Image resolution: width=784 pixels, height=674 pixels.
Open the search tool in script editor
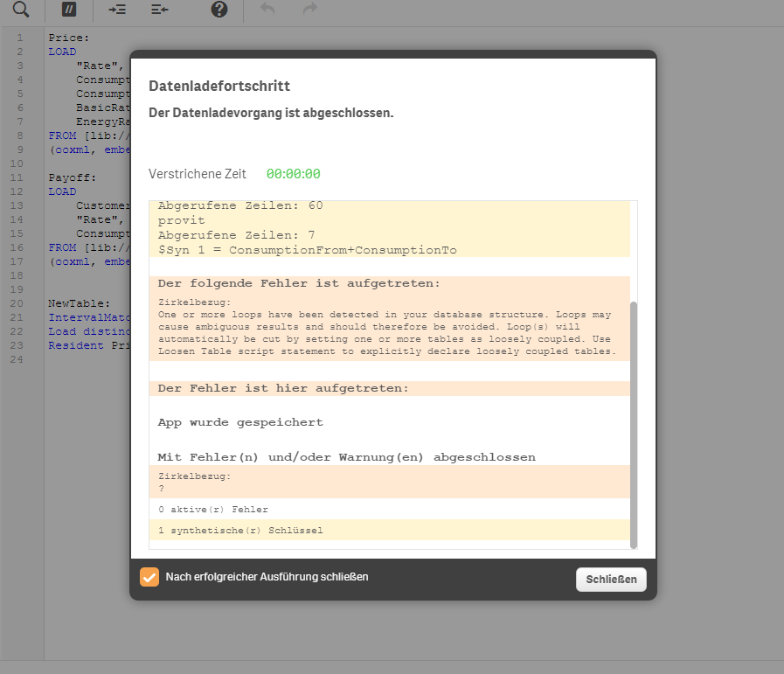[x=20, y=9]
